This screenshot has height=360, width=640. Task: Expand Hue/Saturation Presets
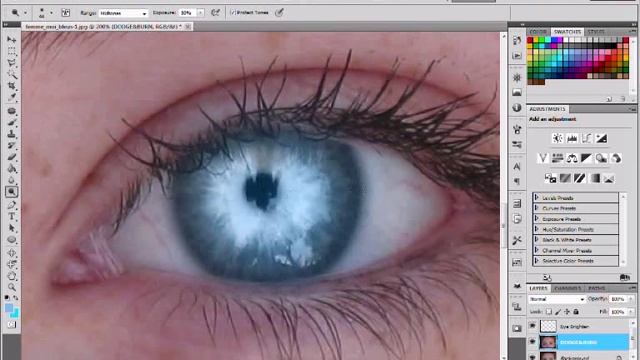(537, 229)
